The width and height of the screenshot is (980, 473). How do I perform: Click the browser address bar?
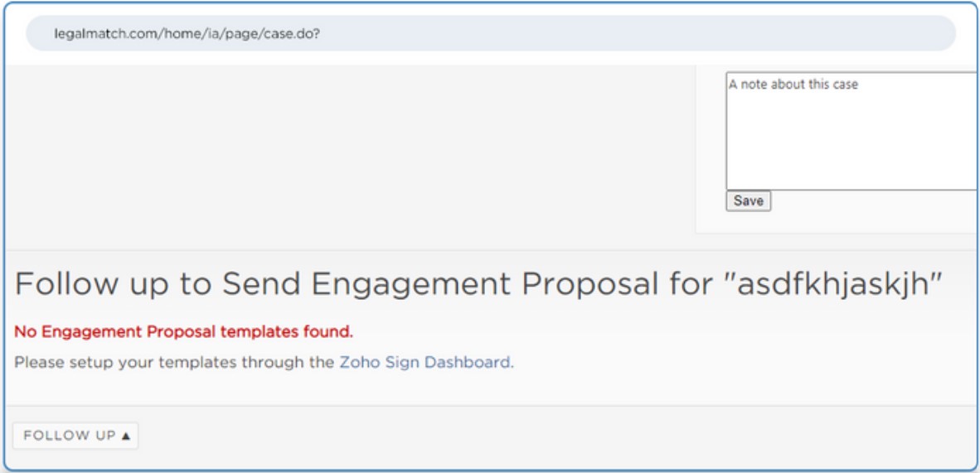pos(491,34)
